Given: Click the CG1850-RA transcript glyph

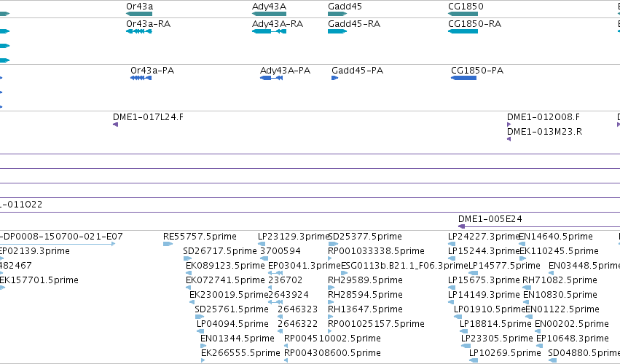Looking at the screenshot, I should click(463, 31).
